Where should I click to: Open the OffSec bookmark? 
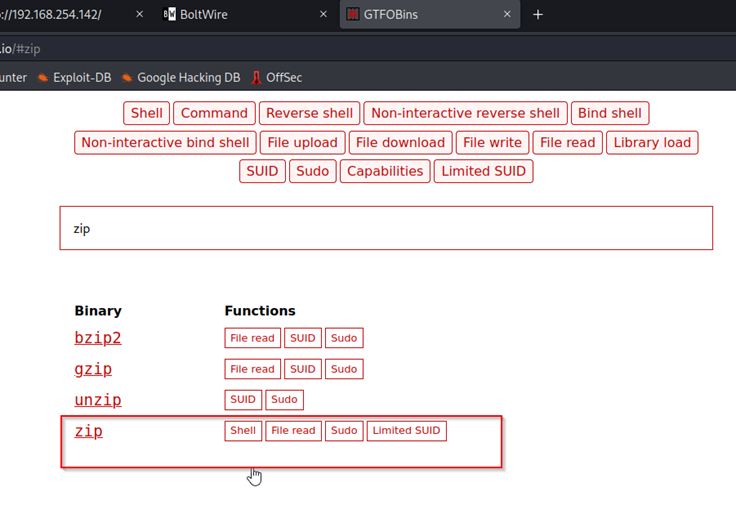276,77
